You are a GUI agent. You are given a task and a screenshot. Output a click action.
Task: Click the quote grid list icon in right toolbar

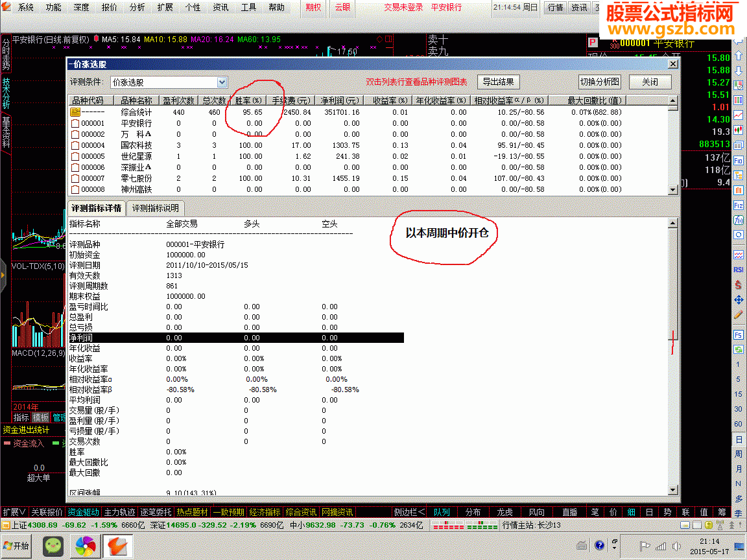click(739, 100)
